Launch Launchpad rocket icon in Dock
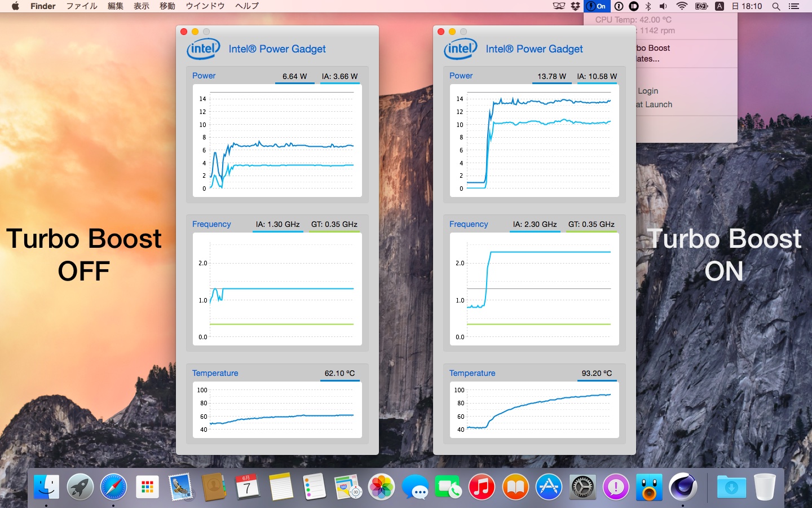The width and height of the screenshot is (812, 508). click(80, 487)
